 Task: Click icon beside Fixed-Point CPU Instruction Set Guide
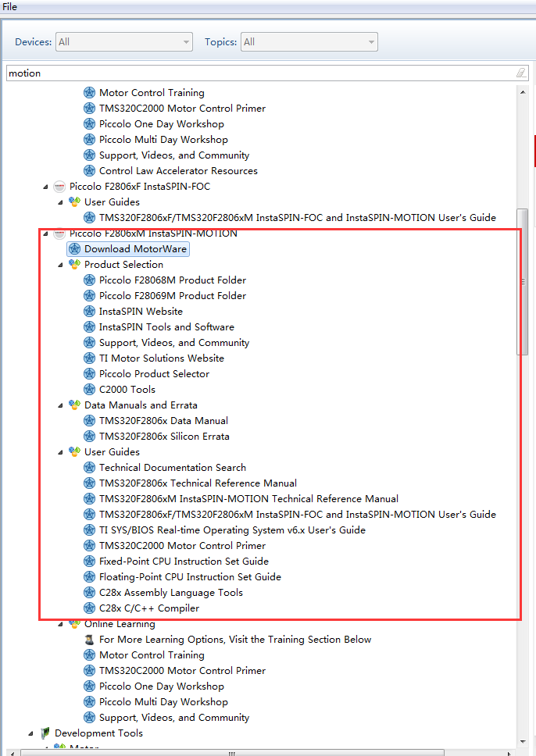[89, 562]
